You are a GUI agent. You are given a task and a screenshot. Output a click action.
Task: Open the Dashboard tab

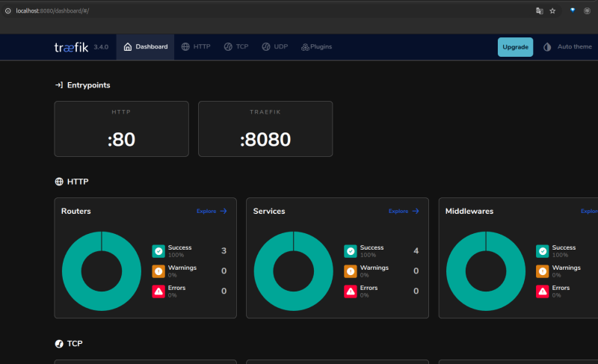tap(146, 46)
